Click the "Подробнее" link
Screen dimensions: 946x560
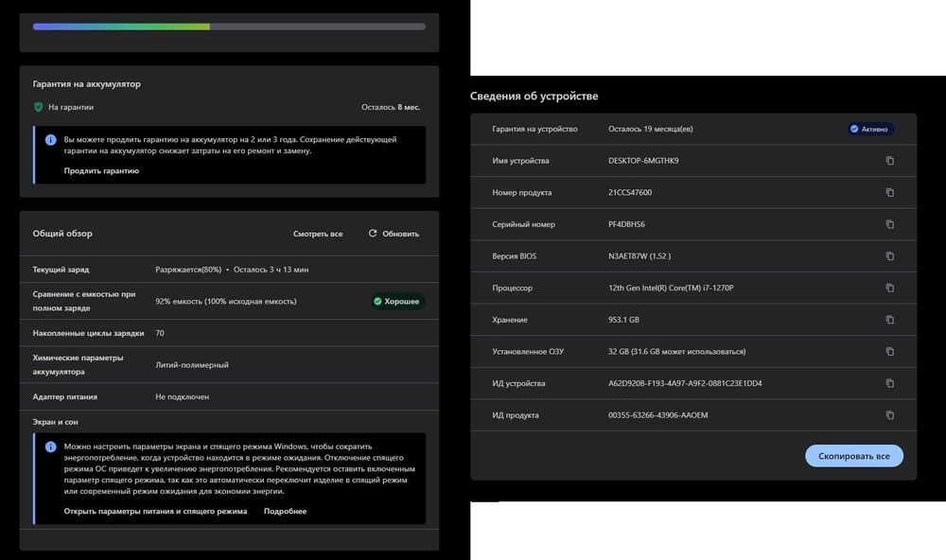[x=285, y=512]
